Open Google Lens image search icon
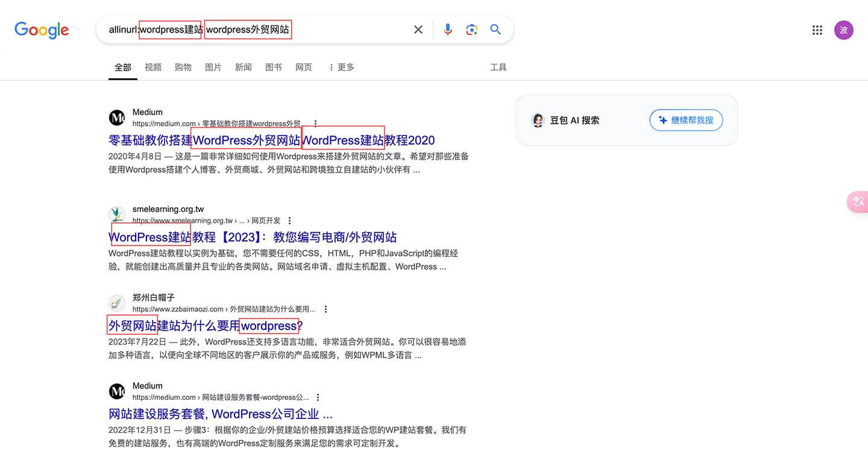Image resolution: width=868 pixels, height=454 pixels. (x=472, y=30)
